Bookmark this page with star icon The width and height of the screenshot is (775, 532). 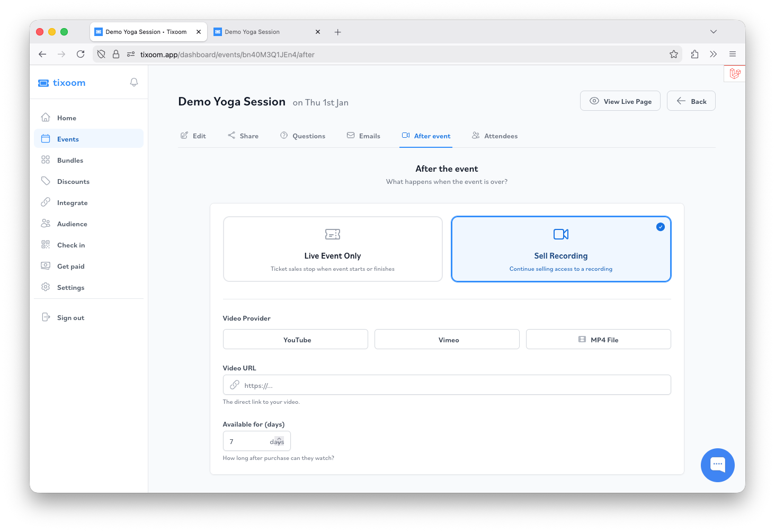[673, 54]
